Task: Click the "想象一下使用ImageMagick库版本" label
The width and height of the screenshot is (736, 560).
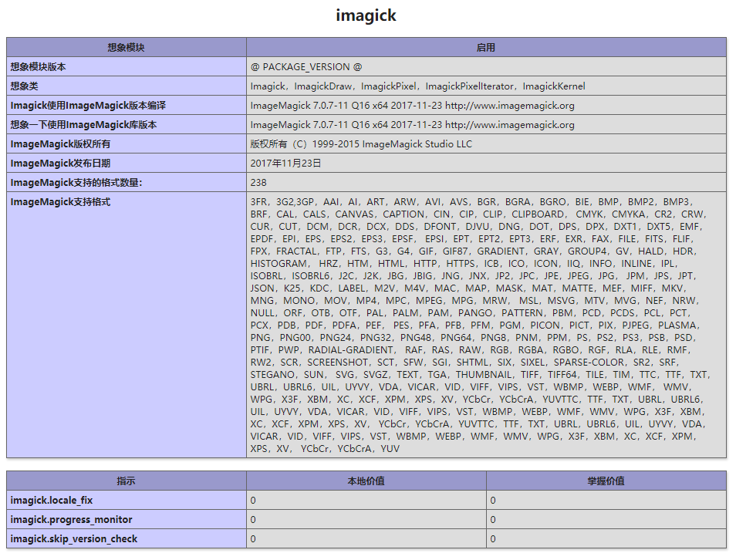Action: 83,124
